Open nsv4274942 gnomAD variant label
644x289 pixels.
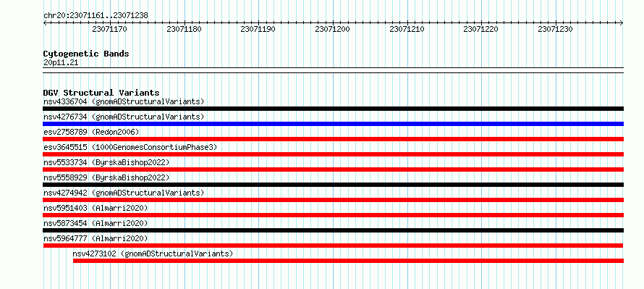click(x=124, y=193)
